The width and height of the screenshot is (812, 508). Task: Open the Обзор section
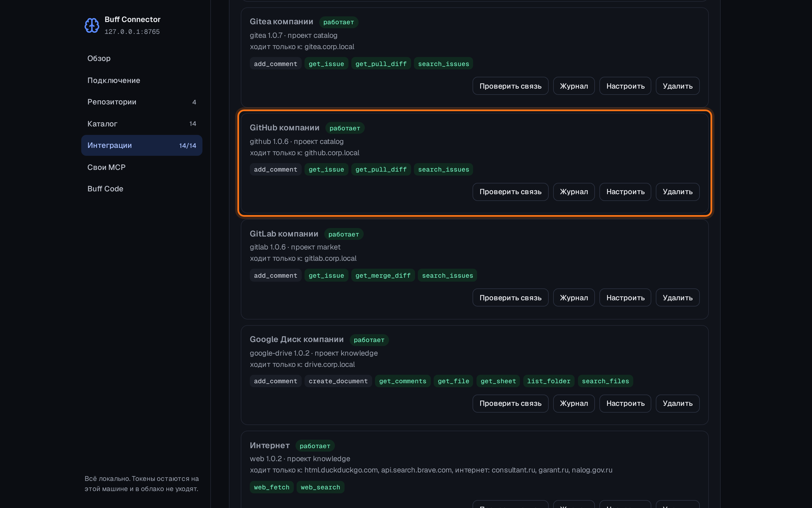pos(142,58)
